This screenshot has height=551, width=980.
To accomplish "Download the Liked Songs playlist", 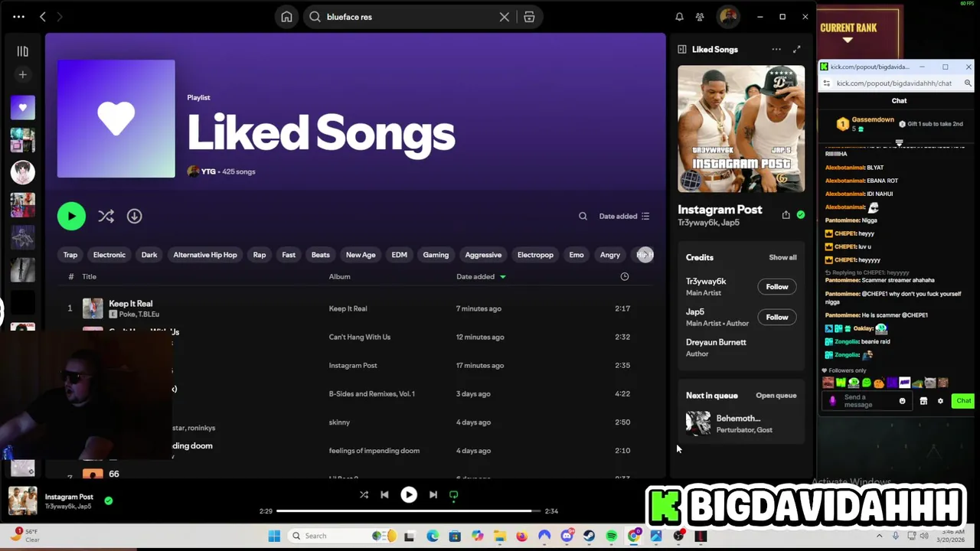I will click(135, 216).
